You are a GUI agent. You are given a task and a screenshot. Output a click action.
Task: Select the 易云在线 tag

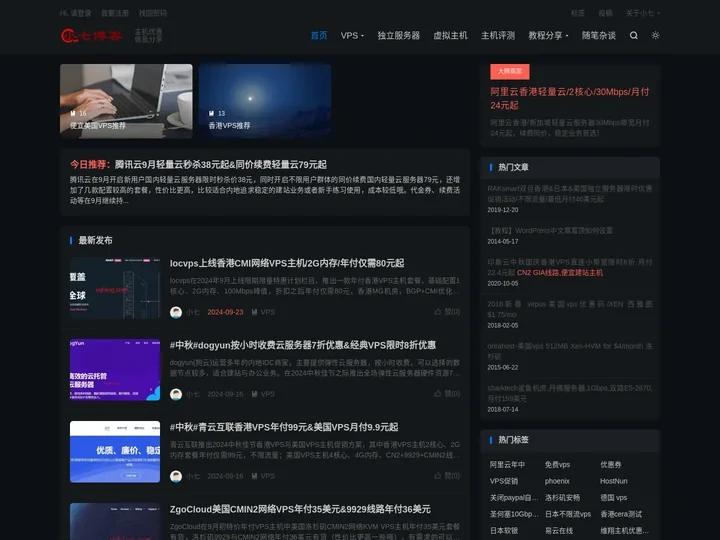pyautogui.click(x=559, y=531)
